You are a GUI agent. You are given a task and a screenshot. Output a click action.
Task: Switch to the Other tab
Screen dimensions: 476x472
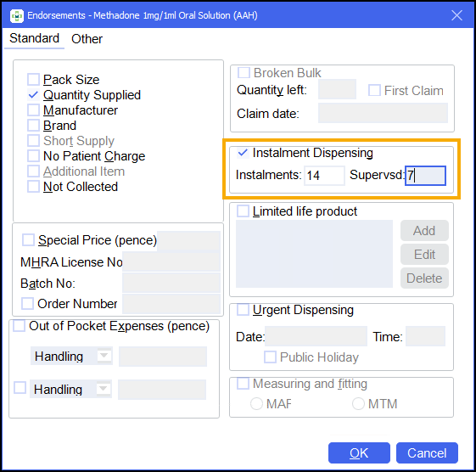(x=87, y=39)
